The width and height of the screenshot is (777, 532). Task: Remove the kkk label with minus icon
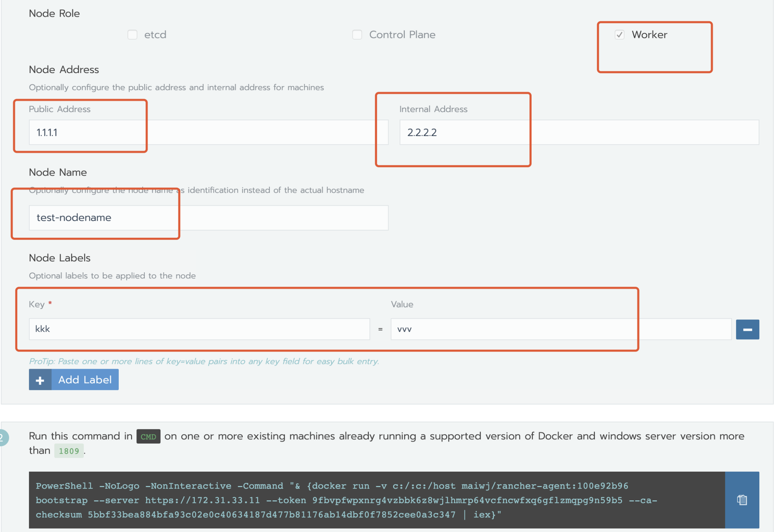pyautogui.click(x=748, y=329)
